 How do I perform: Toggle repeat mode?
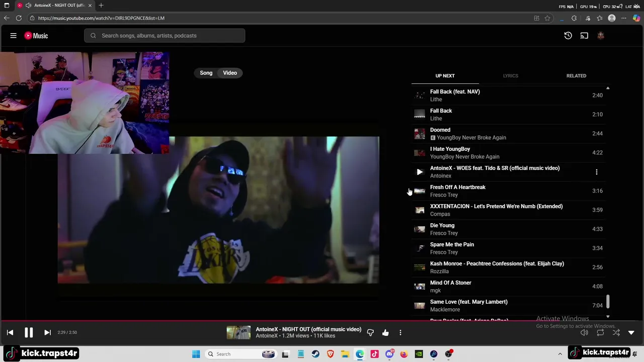pyautogui.click(x=600, y=332)
